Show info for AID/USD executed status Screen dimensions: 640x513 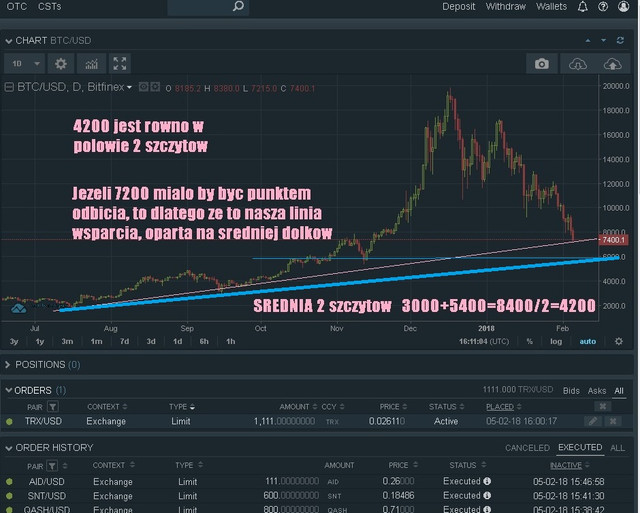click(487, 481)
